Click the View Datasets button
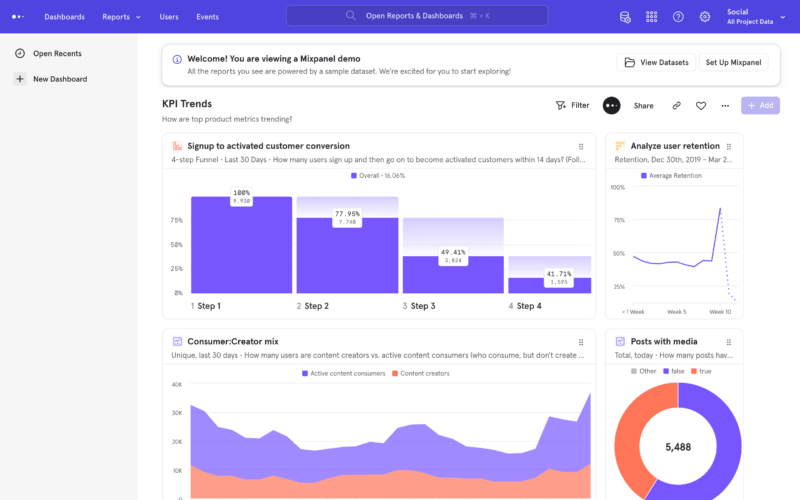The height and width of the screenshot is (500, 800). 656,62
